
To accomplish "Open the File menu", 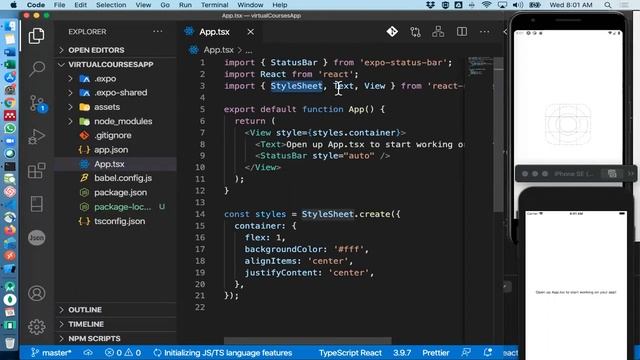I will click(59, 5).
